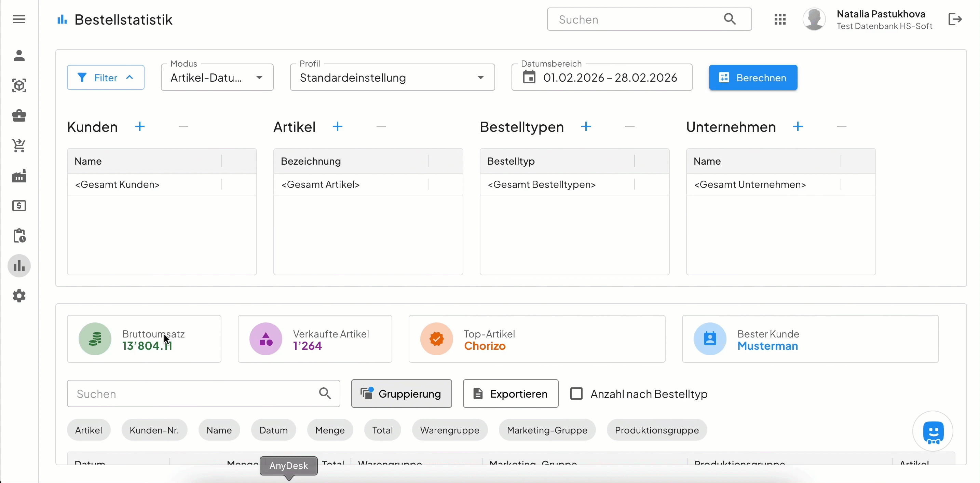
Task: Select the billing dollar icon in sidebar
Action: point(19,206)
